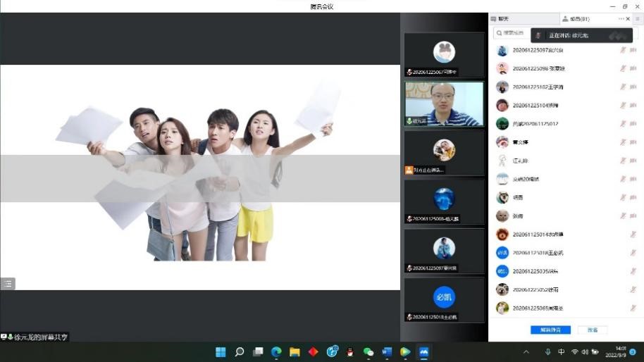Open Word from the taskbar

tap(387, 351)
